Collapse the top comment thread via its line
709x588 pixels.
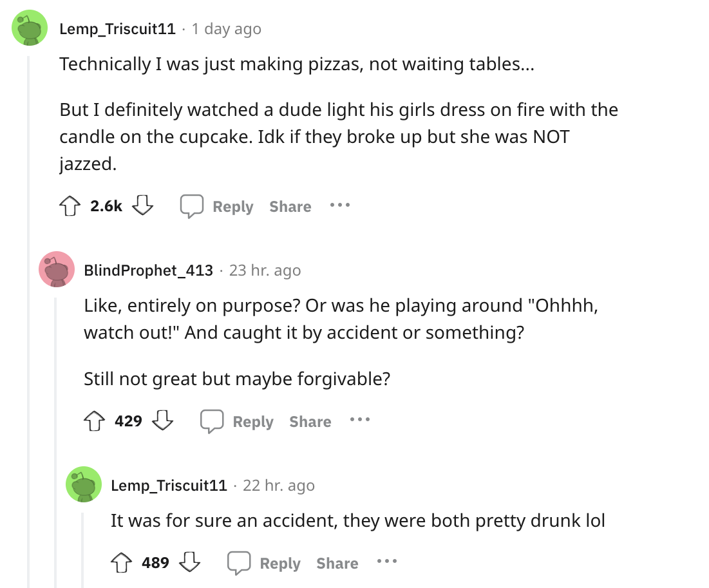tap(28, 322)
